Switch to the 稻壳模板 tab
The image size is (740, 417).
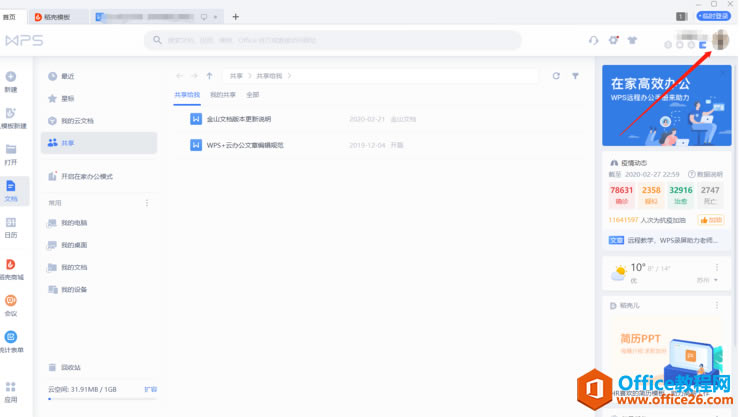point(58,17)
